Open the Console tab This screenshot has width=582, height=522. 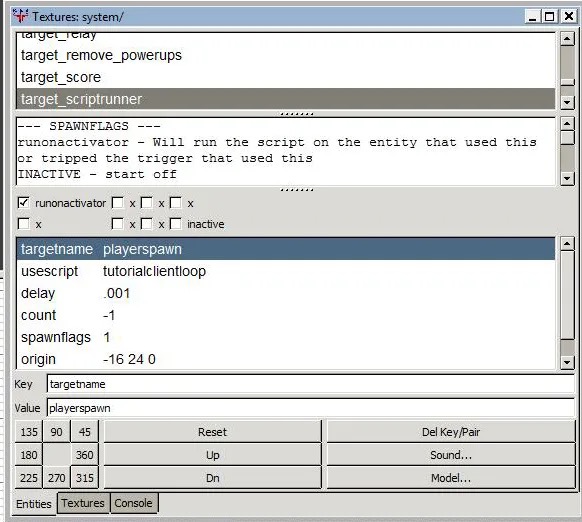[x=133, y=503]
